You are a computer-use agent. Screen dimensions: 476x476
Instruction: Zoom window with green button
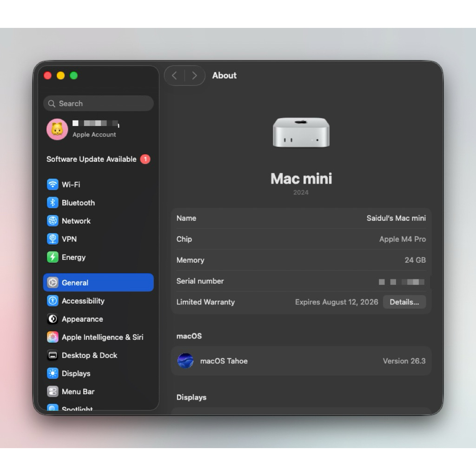74,76
